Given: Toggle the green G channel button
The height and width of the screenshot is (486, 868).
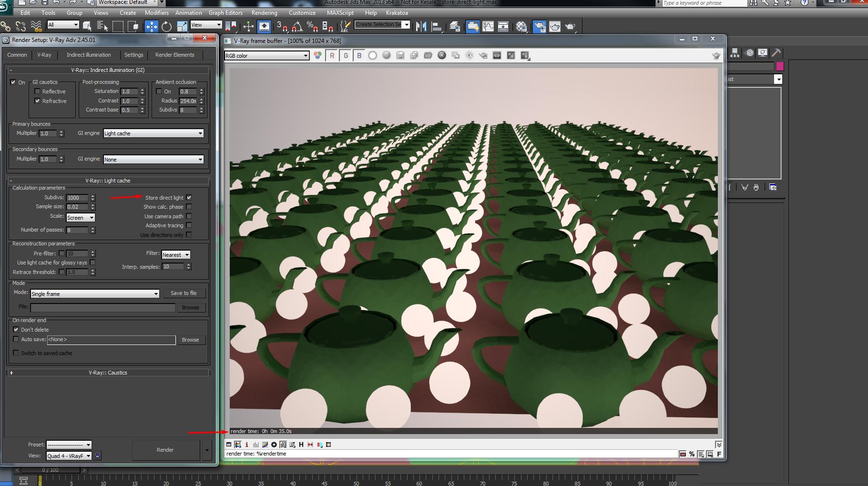Looking at the screenshot, I should click(x=346, y=56).
